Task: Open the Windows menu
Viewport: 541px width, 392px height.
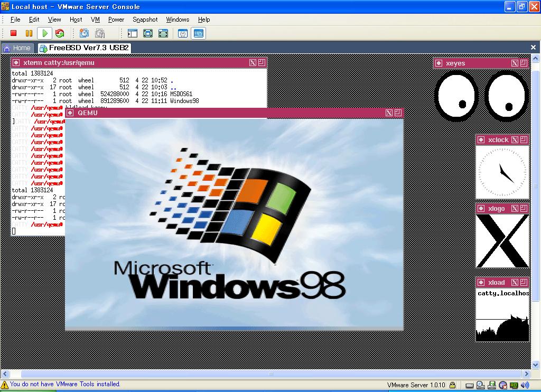Action: (178, 20)
